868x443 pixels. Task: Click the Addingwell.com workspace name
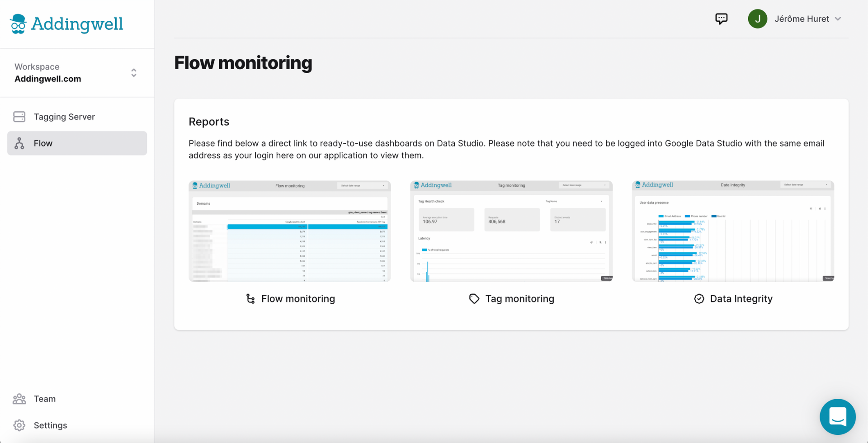click(x=48, y=79)
